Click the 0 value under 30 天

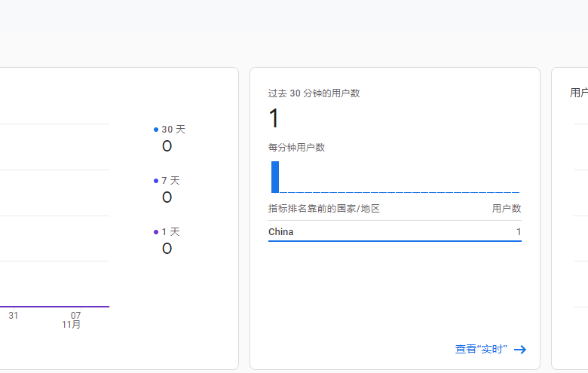167,146
